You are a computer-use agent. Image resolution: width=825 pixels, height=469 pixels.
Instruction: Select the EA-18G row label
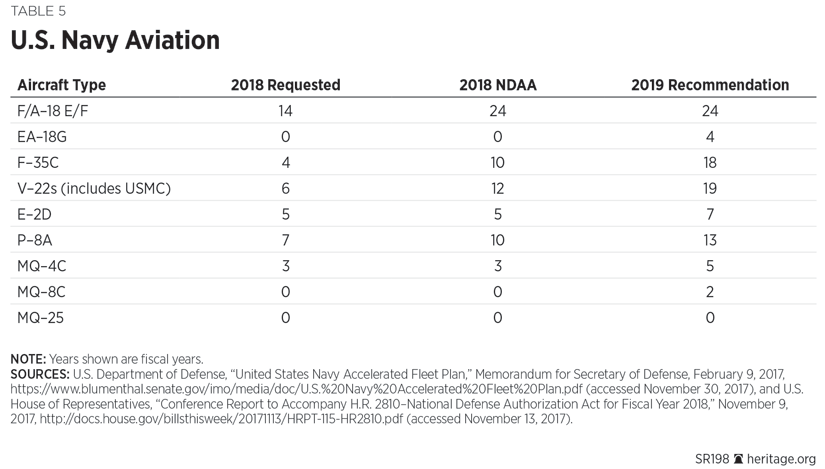click(42, 137)
